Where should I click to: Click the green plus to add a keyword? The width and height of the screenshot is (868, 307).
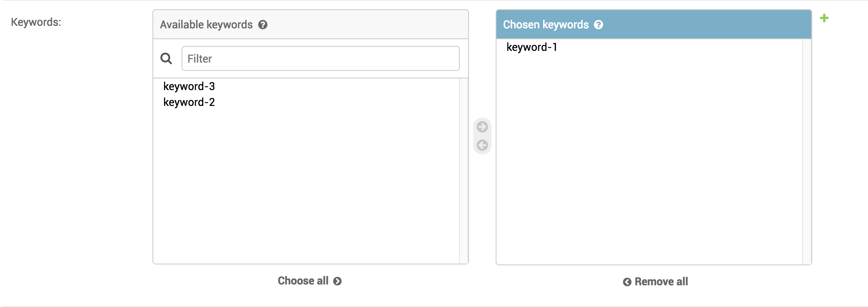824,18
